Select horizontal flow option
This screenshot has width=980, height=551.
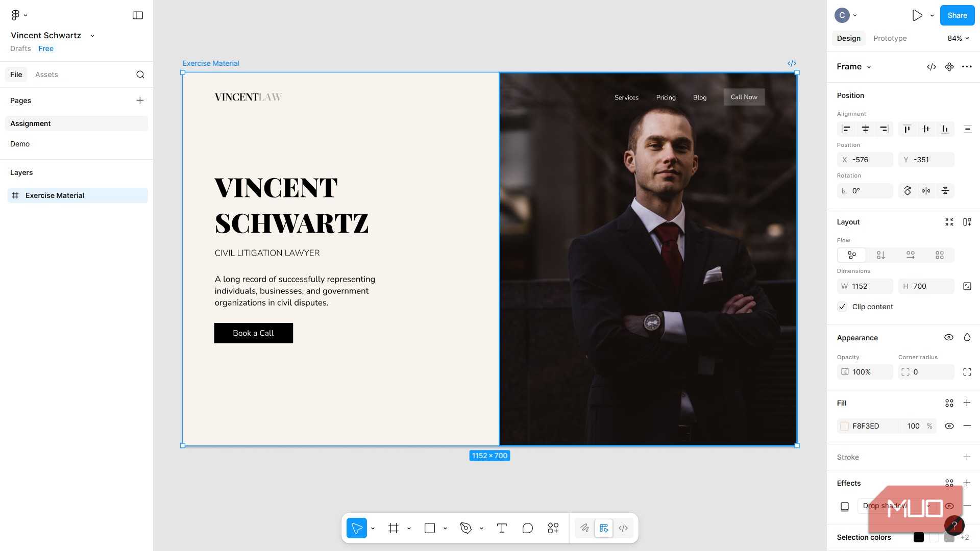point(910,255)
